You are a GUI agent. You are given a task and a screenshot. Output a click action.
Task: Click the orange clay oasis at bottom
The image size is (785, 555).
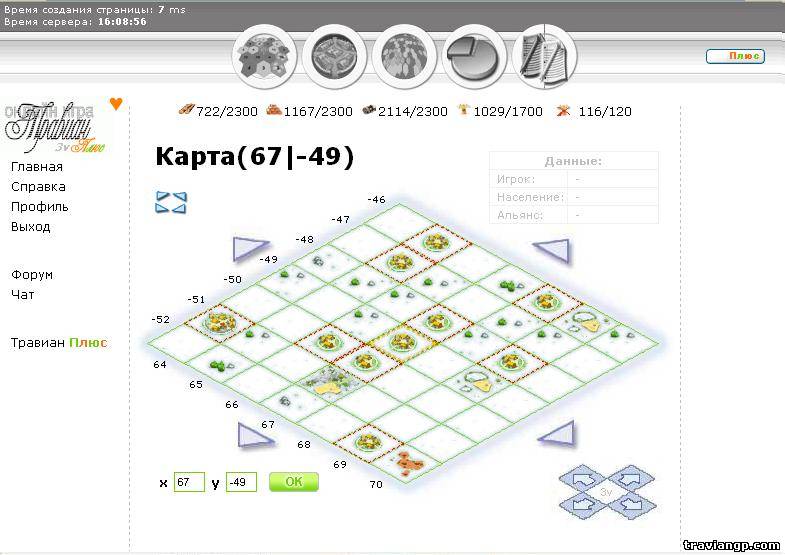[410, 462]
